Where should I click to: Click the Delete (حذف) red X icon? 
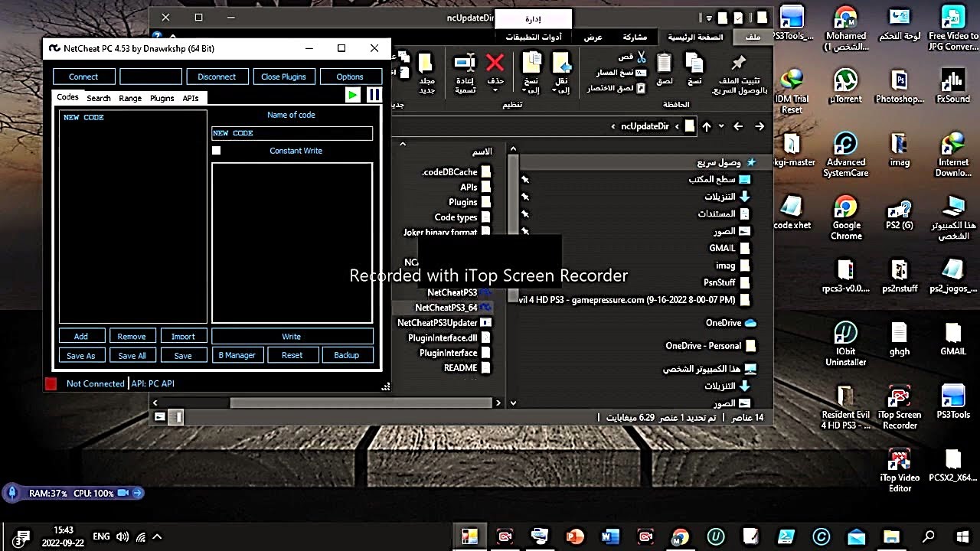(495, 63)
